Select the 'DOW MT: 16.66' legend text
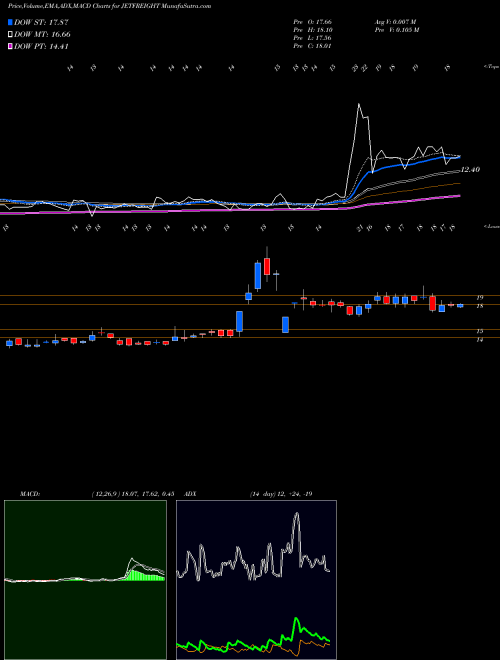500x660 pixels. (42, 35)
